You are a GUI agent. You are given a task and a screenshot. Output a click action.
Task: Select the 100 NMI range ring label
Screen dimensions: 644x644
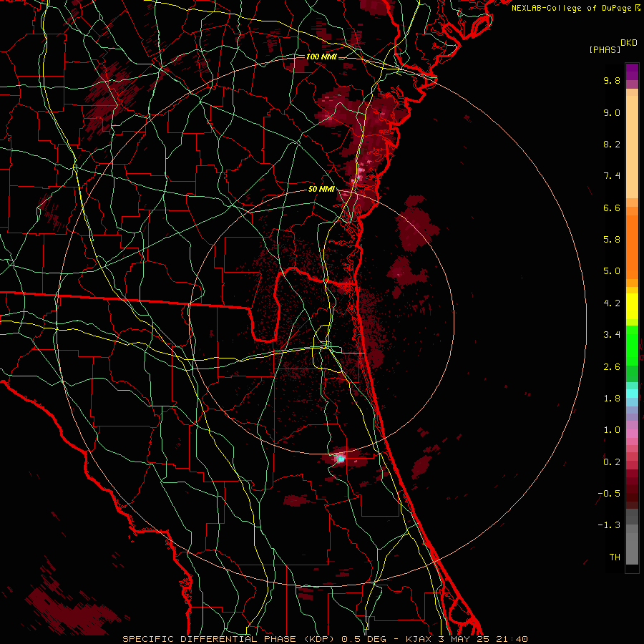[321, 57]
